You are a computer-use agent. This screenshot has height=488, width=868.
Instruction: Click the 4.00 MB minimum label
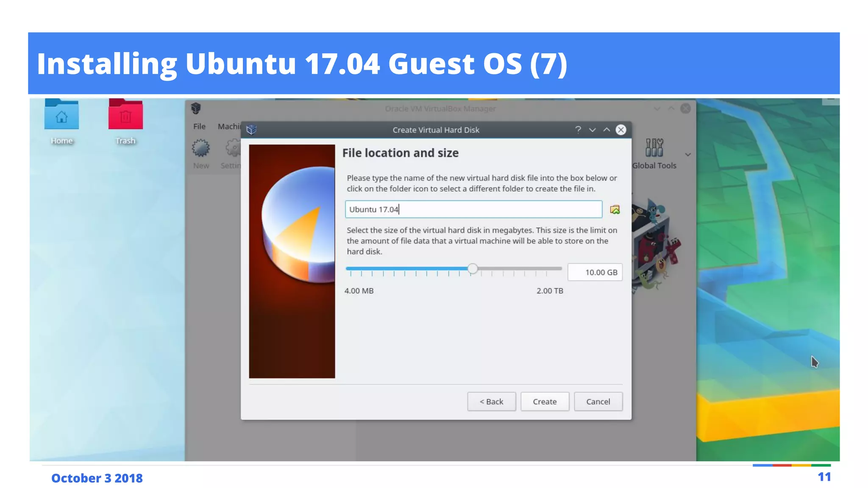point(359,291)
